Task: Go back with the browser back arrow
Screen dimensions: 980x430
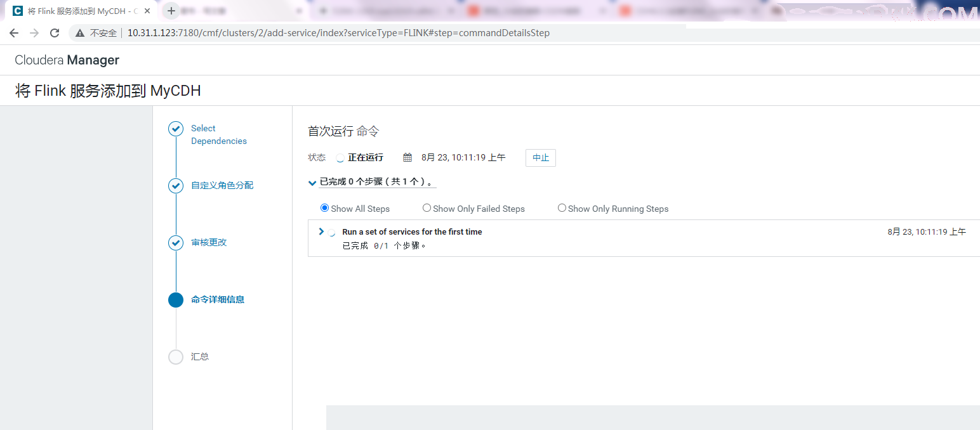Action: click(x=14, y=33)
